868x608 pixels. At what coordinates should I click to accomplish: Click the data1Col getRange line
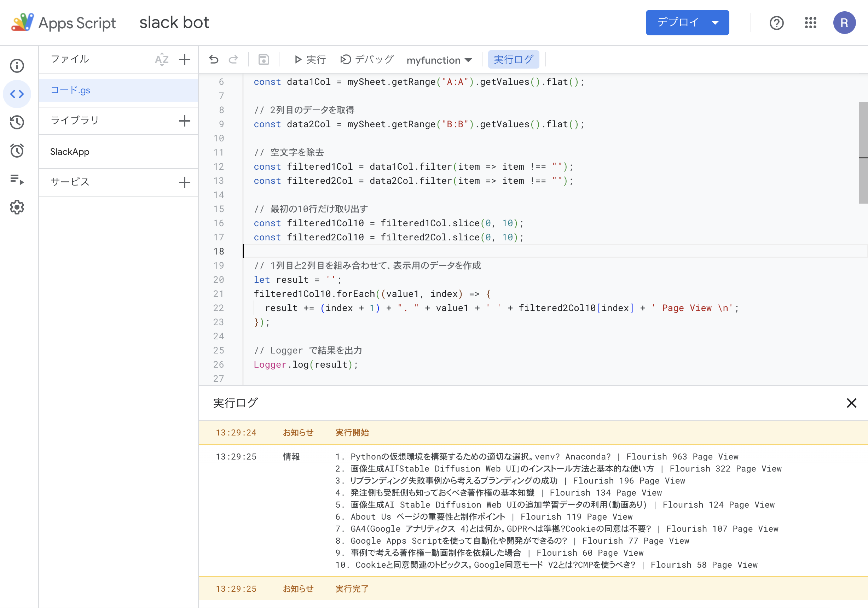coord(419,82)
